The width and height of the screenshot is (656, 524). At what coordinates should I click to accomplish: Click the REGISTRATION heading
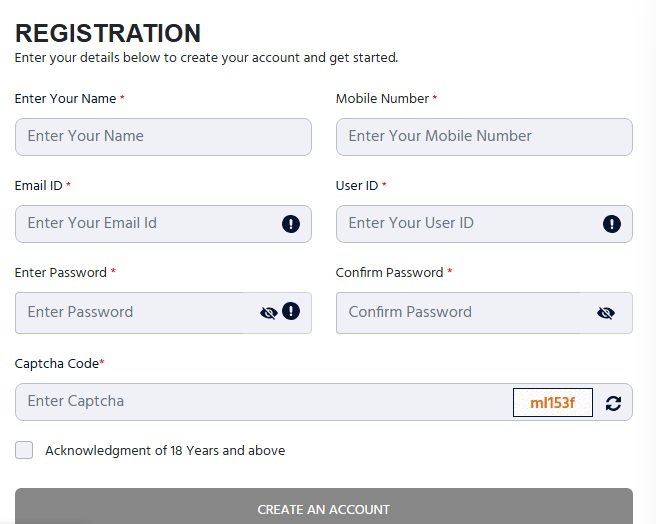(108, 33)
